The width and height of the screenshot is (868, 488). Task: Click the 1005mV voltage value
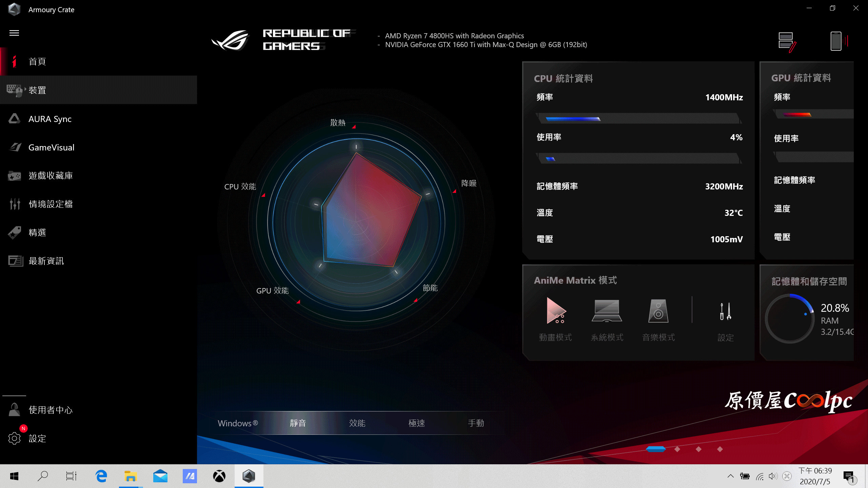pos(727,239)
